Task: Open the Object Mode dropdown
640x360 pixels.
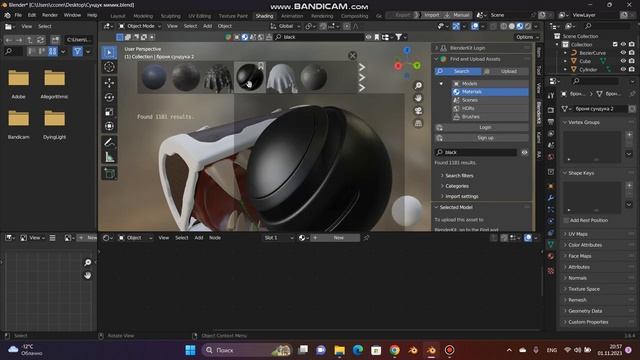Action: coord(140,26)
